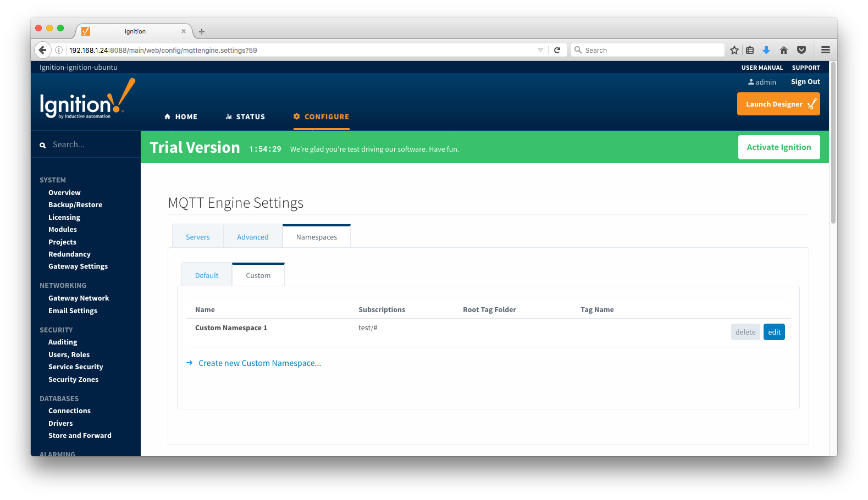The height and width of the screenshot is (500, 868).
Task: Open Gateway Network in the sidebar
Action: (x=79, y=298)
